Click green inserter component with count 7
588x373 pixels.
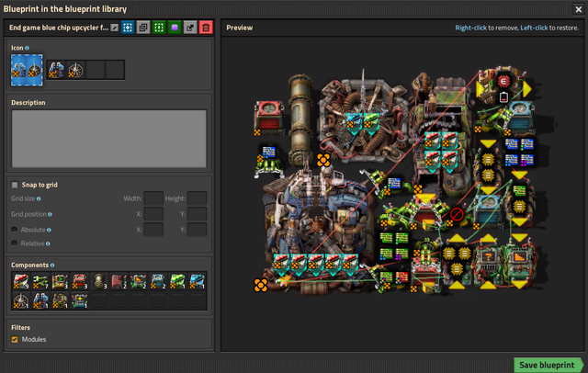click(x=40, y=281)
